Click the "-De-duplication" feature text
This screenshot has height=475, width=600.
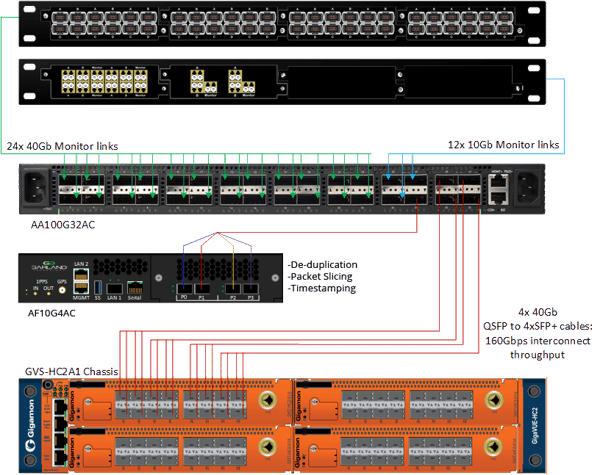coord(323,264)
